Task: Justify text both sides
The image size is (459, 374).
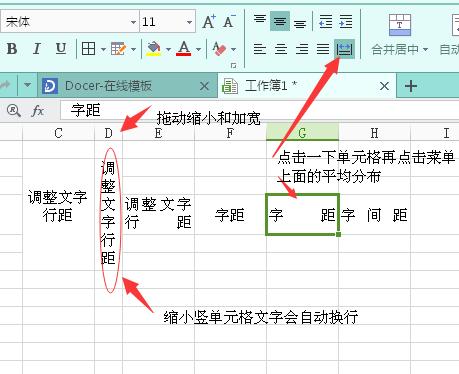Action: coord(323,49)
